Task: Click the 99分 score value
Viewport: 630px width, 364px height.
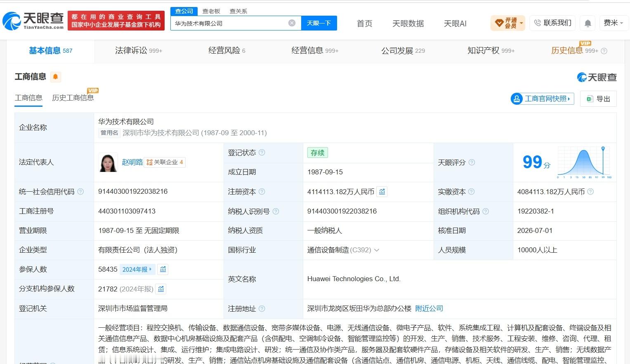Action: click(536, 162)
